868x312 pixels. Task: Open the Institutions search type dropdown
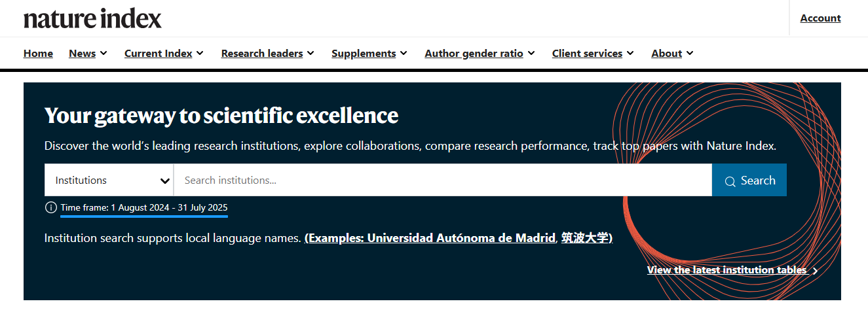(x=109, y=180)
